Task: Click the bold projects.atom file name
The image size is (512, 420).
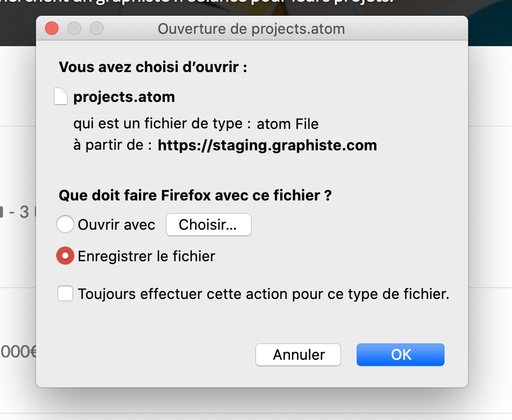Action: click(x=124, y=97)
